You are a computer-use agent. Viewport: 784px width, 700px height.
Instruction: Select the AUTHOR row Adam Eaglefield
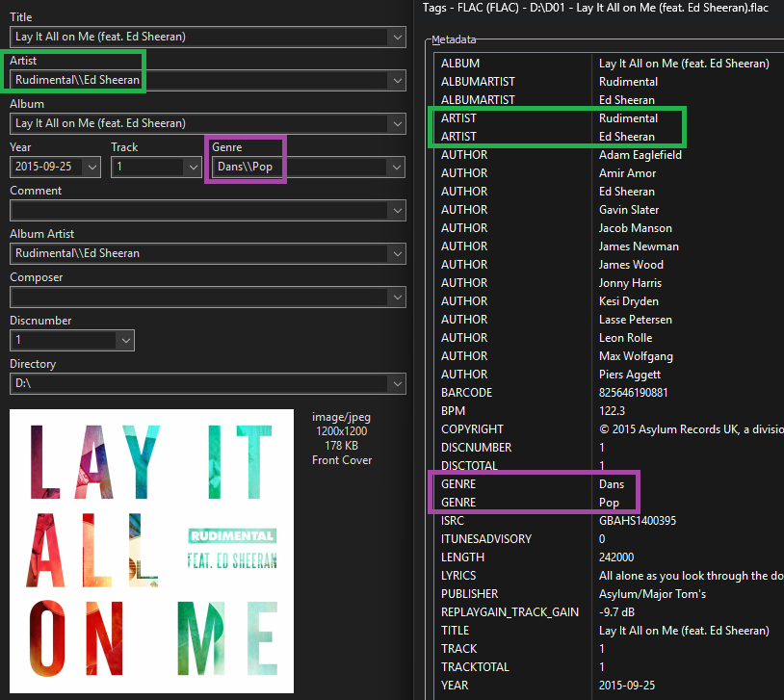(x=609, y=155)
